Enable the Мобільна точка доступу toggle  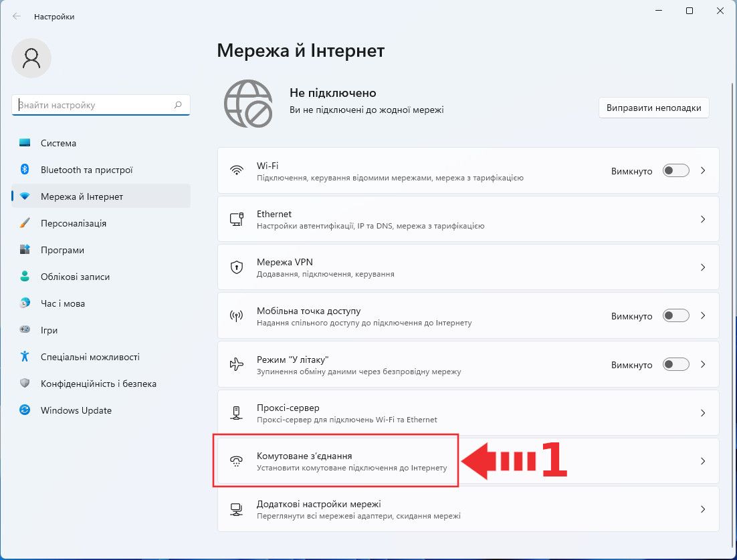(676, 315)
